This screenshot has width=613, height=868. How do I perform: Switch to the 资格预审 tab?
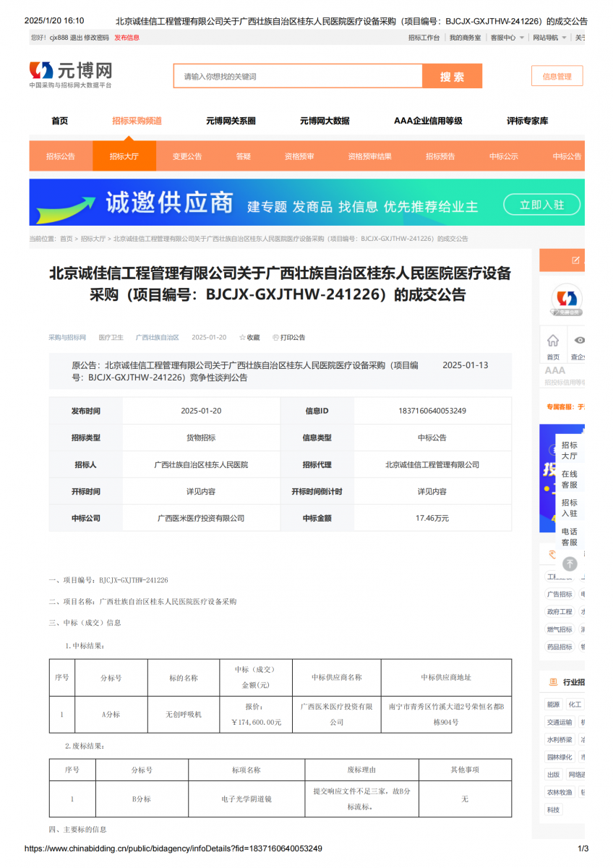tap(299, 156)
